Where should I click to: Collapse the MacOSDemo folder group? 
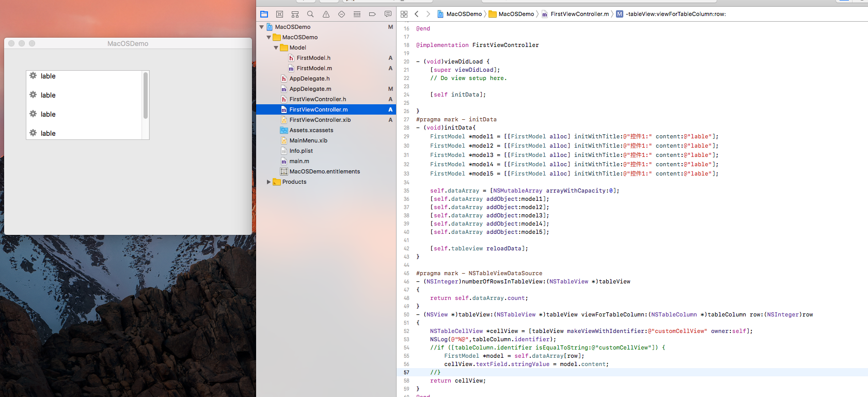(x=269, y=37)
